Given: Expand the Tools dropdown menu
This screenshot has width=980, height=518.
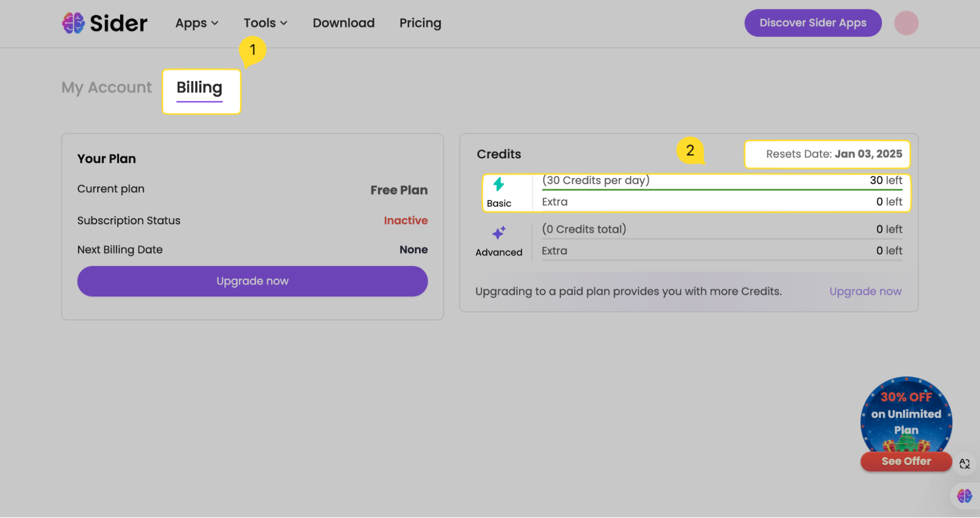Looking at the screenshot, I should pyautogui.click(x=265, y=23).
